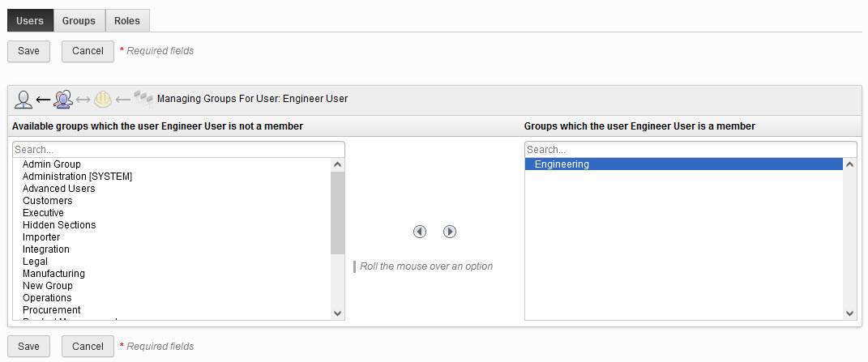Click down arrow of member groups scrollbar
Viewport: 868px width, 362px height.
[x=849, y=313]
